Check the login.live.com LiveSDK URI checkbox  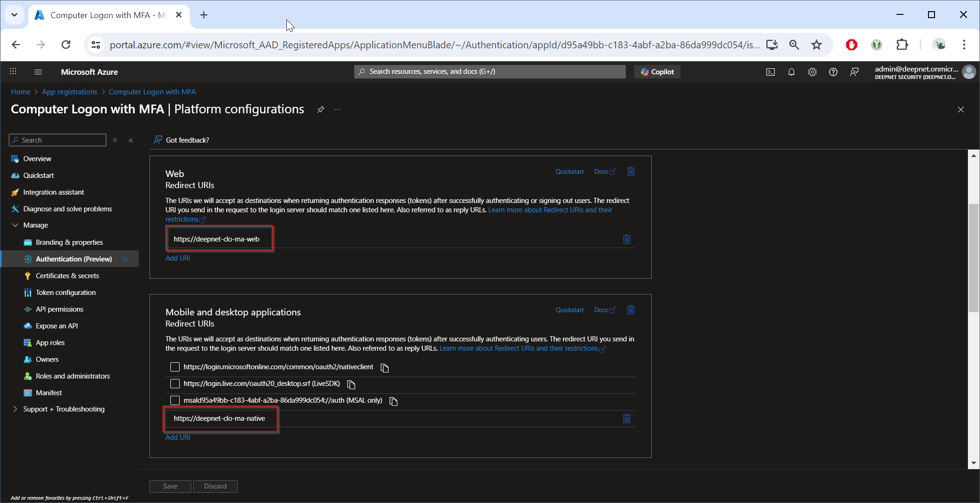point(175,384)
